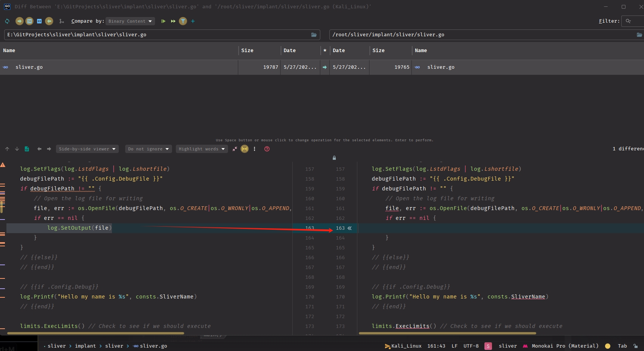Toggle the synchronize scrolling button

[245, 149]
